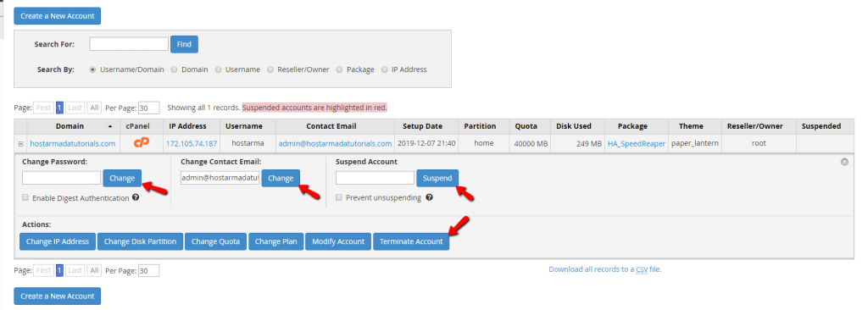868x310 pixels.
Task: Click the cPanel logo icon
Action: pyautogui.click(x=142, y=143)
